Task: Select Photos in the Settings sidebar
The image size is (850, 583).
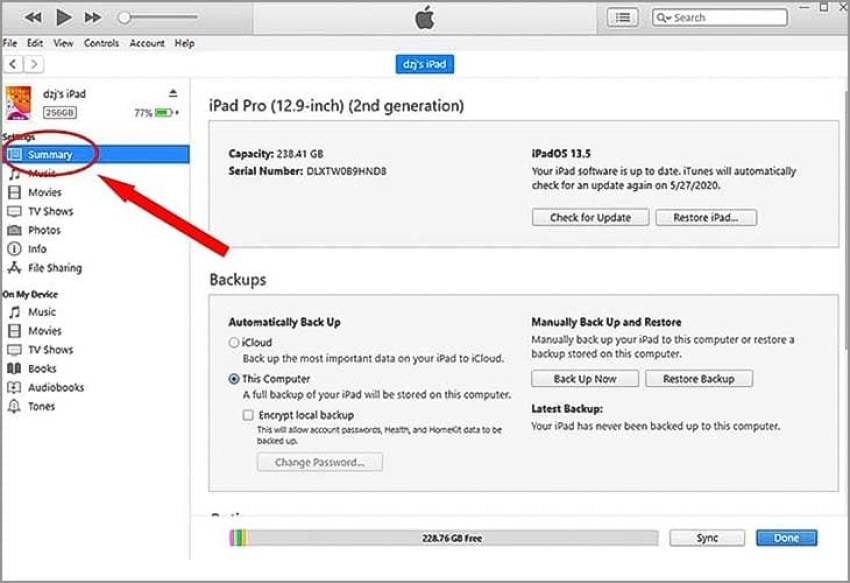Action: [44, 230]
